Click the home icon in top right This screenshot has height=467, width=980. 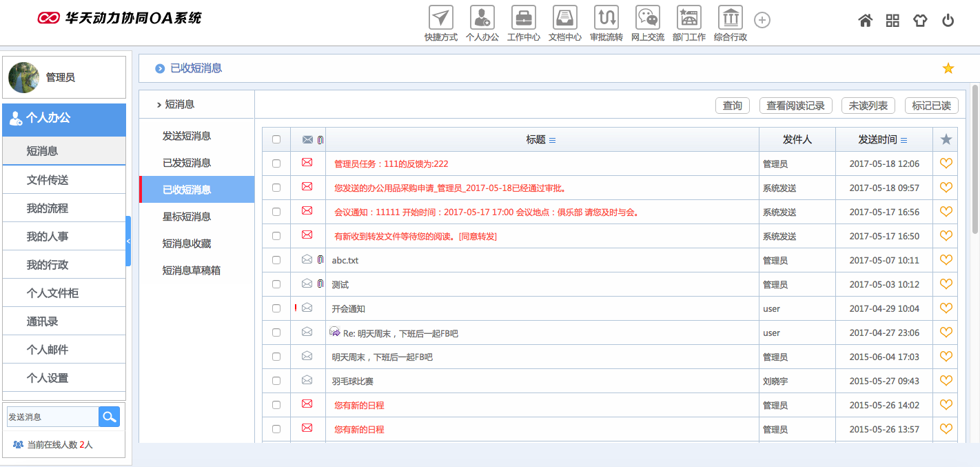[x=865, y=21]
